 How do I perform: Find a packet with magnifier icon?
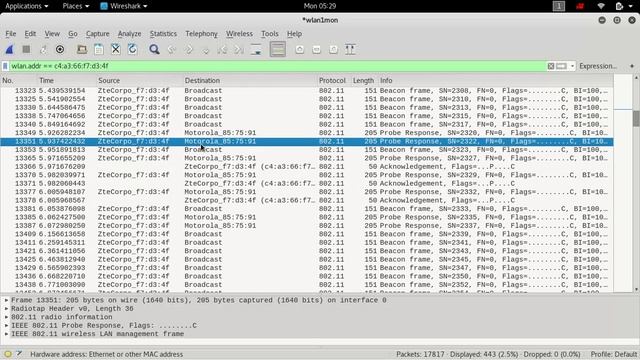[154, 49]
